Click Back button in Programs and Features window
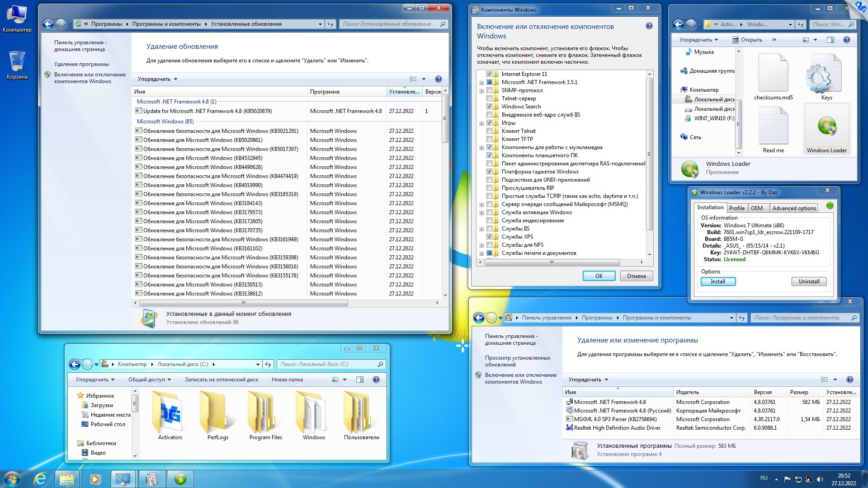The height and width of the screenshot is (488, 868). coord(479,318)
